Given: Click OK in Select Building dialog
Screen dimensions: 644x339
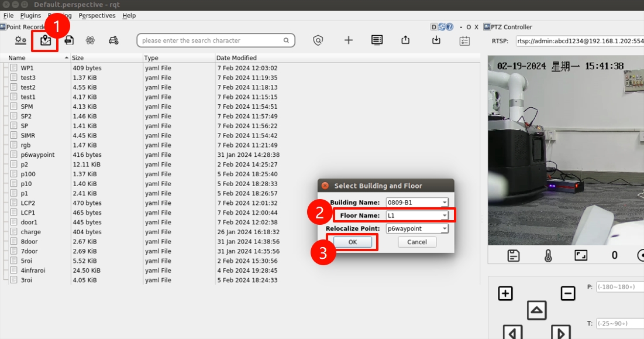Looking at the screenshot, I should point(353,242).
